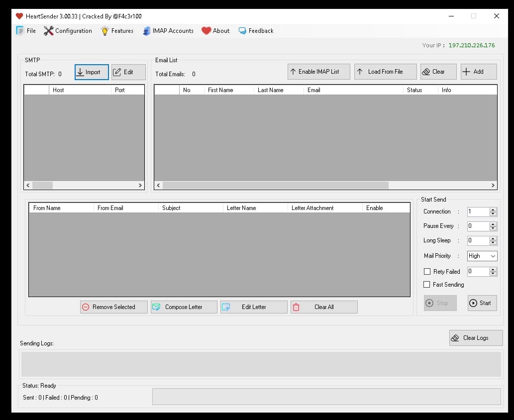This screenshot has width=514, height=420.
Task: Open the Mail Priority dropdown
Action: click(x=482, y=256)
